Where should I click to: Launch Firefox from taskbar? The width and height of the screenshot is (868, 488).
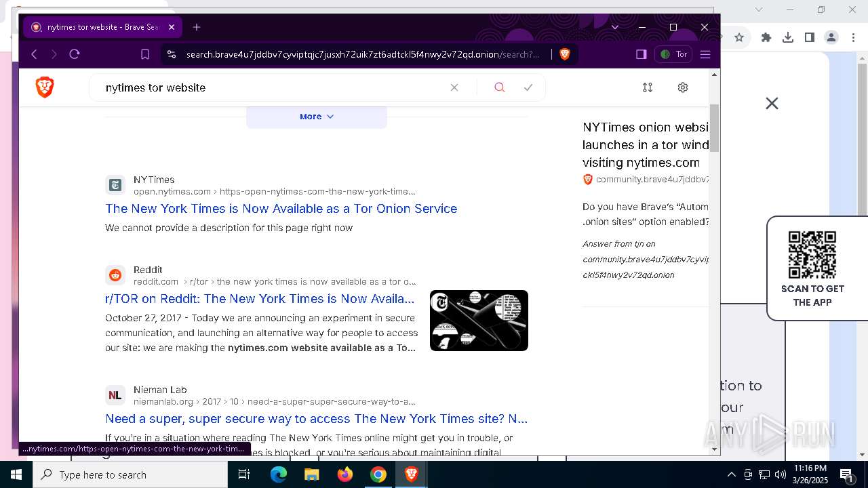click(x=345, y=474)
